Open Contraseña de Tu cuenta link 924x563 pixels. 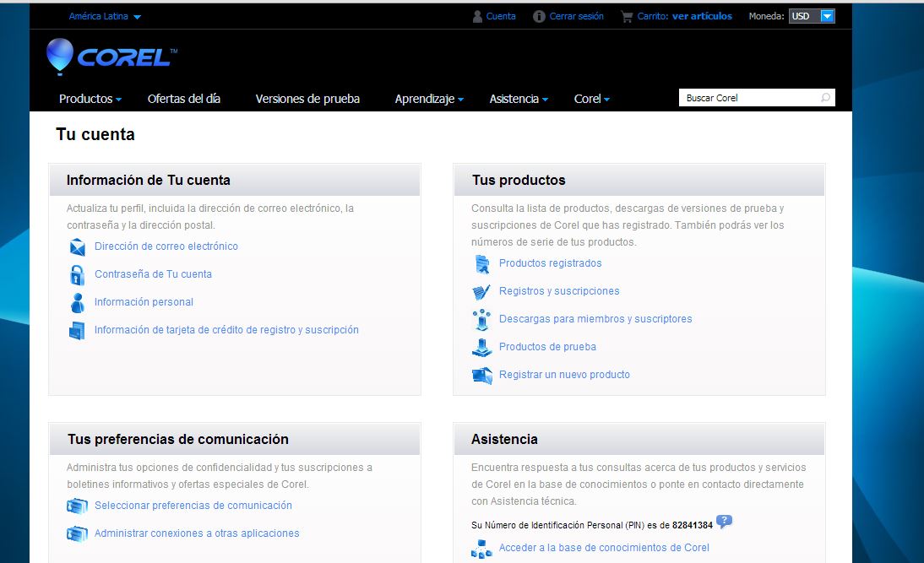coord(153,274)
